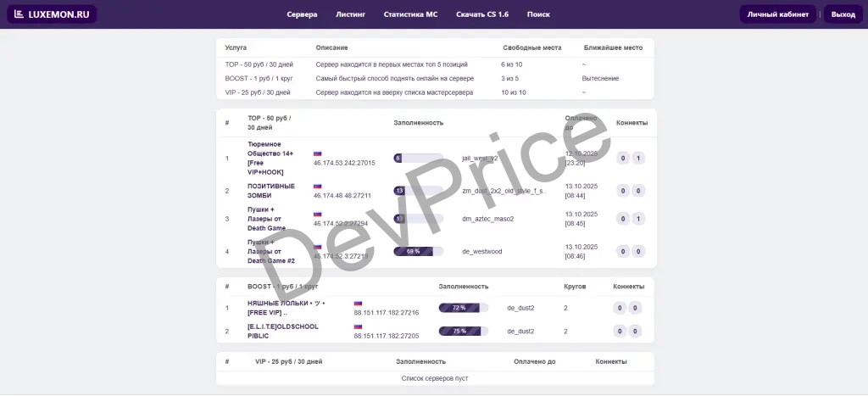Select address 88.151.117.182:27205

click(387, 336)
